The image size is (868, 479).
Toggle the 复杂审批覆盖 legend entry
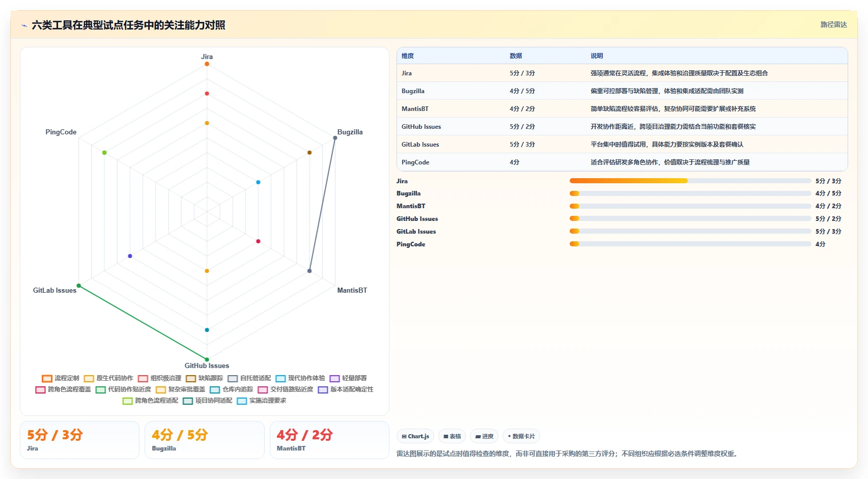[180, 389]
